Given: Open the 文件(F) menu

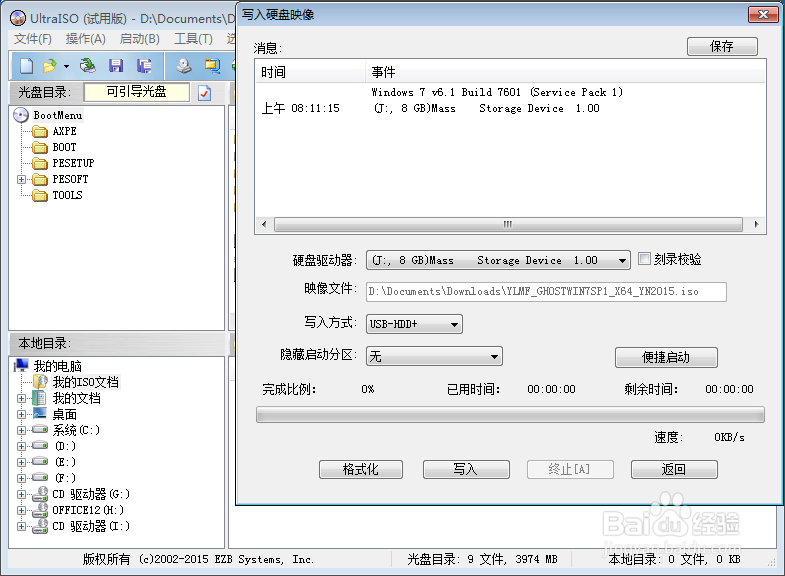Looking at the screenshot, I should coord(33,39).
